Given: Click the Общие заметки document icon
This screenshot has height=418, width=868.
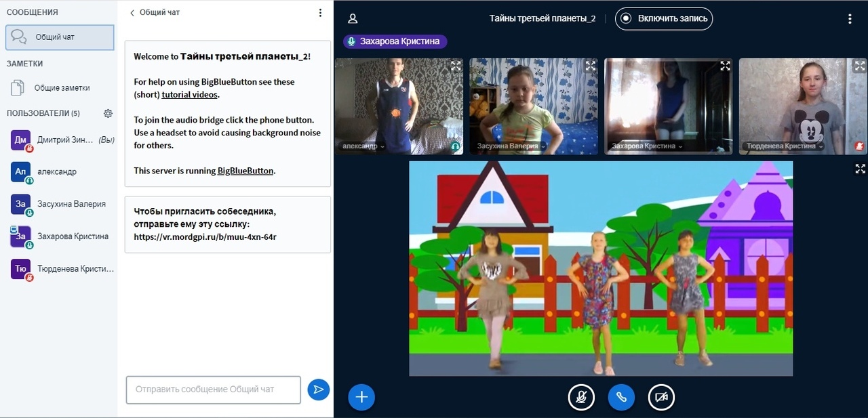Looking at the screenshot, I should click(18, 88).
